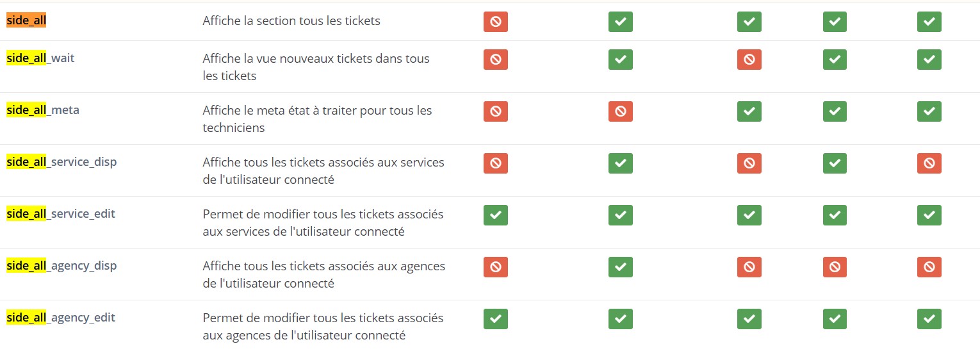Click the side_all right name
Viewport: 980px width, 351px height.
pyautogui.click(x=26, y=20)
